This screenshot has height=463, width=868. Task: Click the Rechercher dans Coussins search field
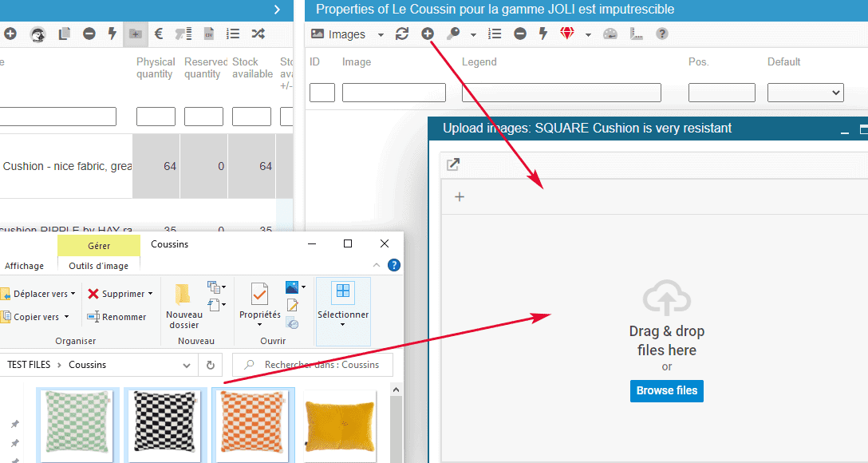point(321,365)
